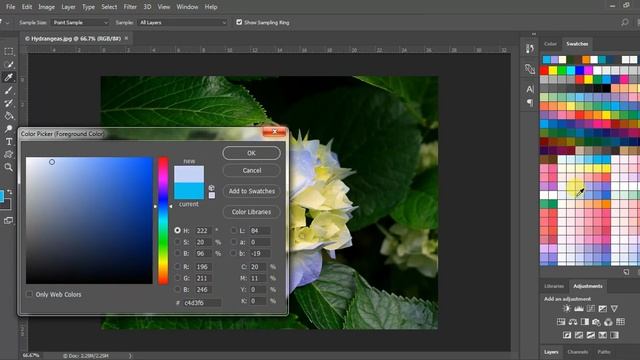The image size is (640, 360).
Task: Click the foreground color swatch in toolbar
Action: pos(1,196)
